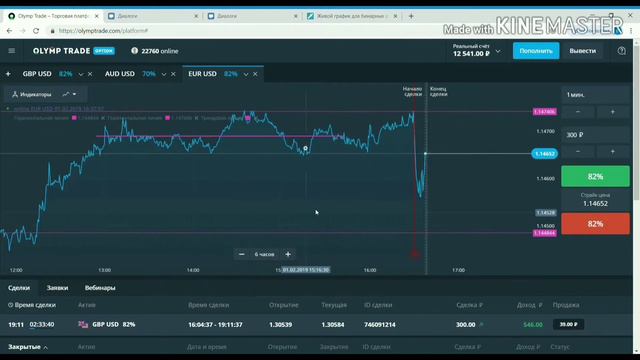The image size is (640, 360).
Task: Zoom out chart timeframe with minus button
Action: tap(242, 254)
